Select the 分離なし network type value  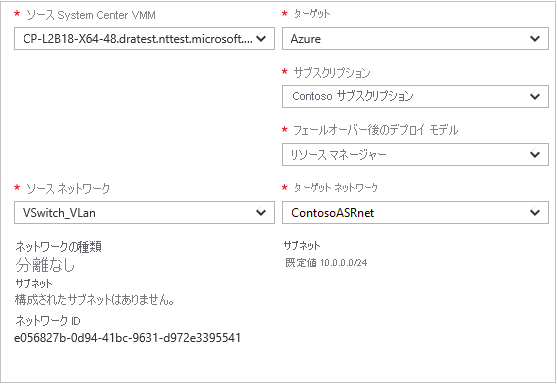[x=45, y=265]
